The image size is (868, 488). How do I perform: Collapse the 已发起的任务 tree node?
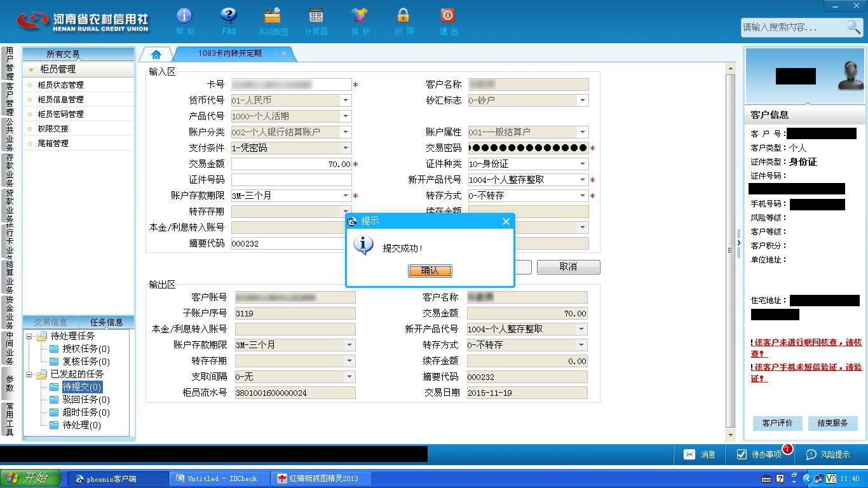(29, 374)
